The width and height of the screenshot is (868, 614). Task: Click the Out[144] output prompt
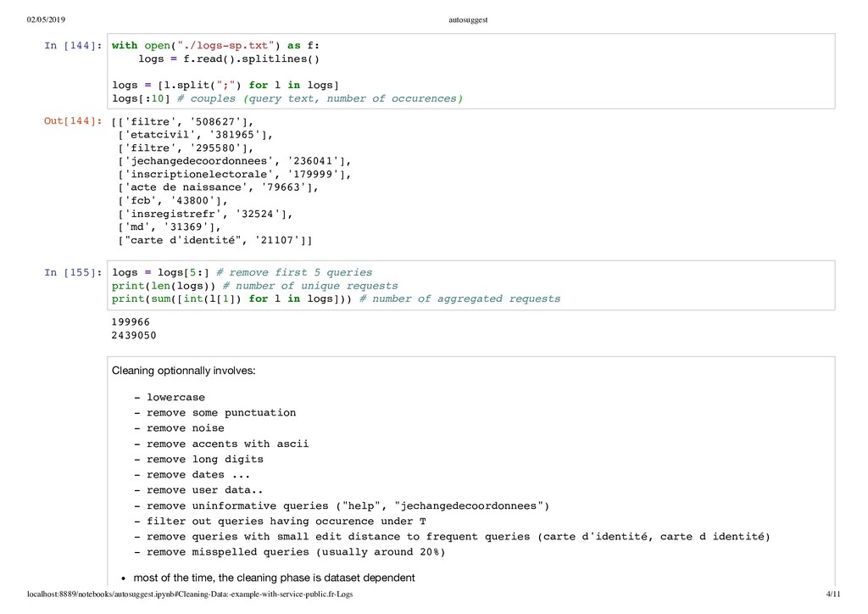[73, 120]
